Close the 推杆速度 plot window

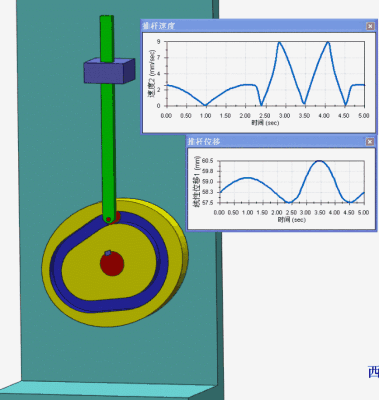point(370,26)
